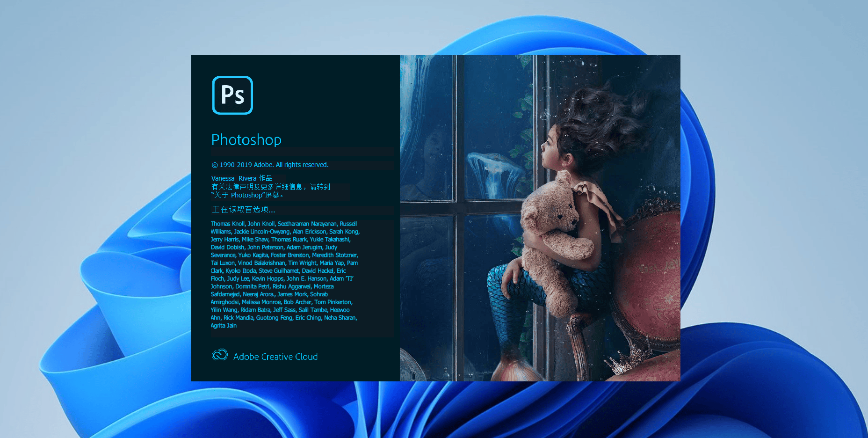Screen dimensions: 868x438
Task: Click the name 'John E. Hanson' in credits
Action: (x=307, y=279)
